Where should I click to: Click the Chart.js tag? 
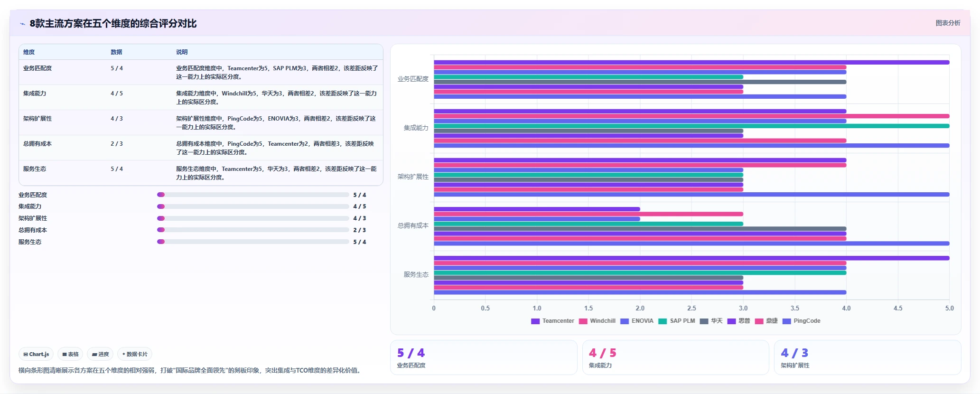tap(36, 354)
